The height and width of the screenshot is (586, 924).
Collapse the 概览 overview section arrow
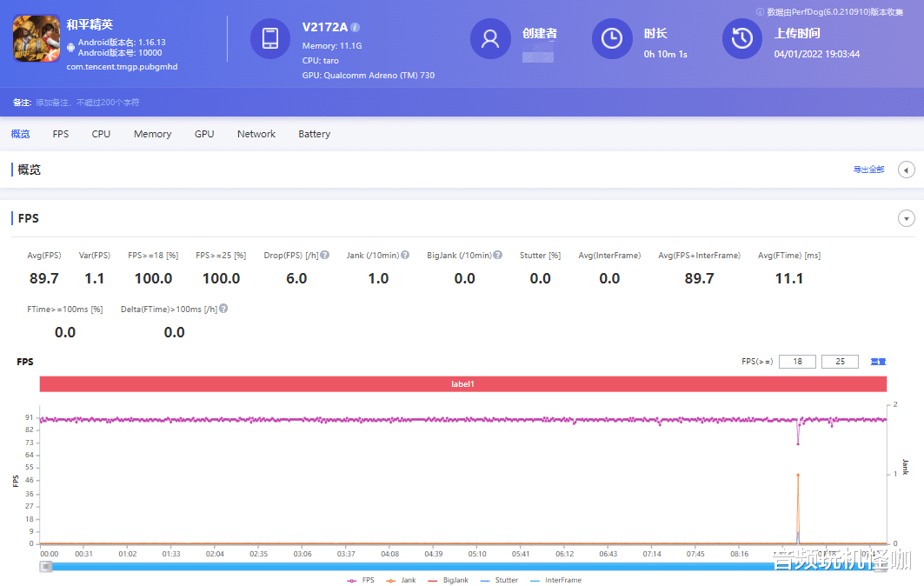(x=907, y=170)
